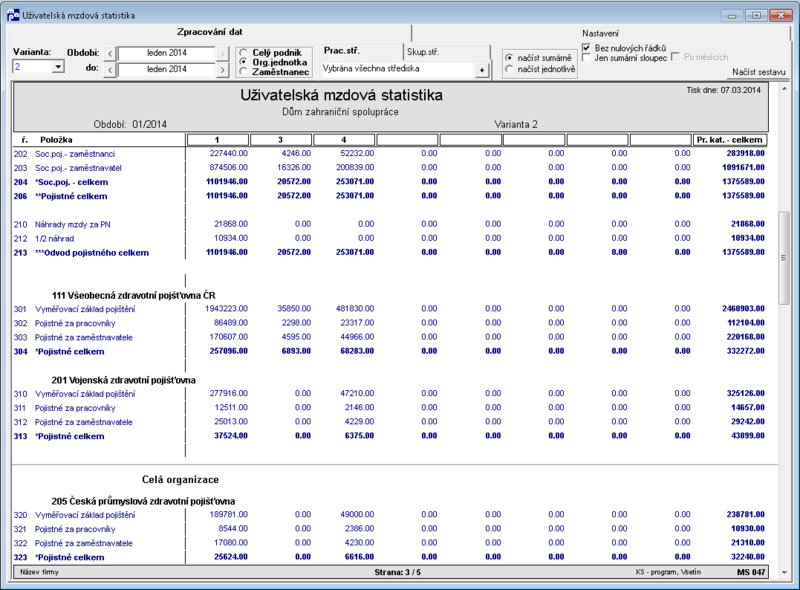The height and width of the screenshot is (590, 800).
Task: Click the Období start month field
Action: (166, 53)
